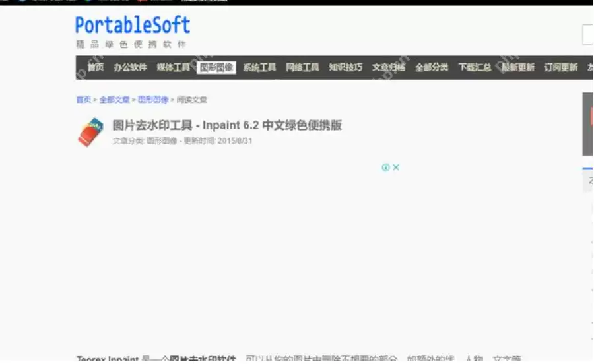
Task: Close the ad with X icon
Action: 396,167
